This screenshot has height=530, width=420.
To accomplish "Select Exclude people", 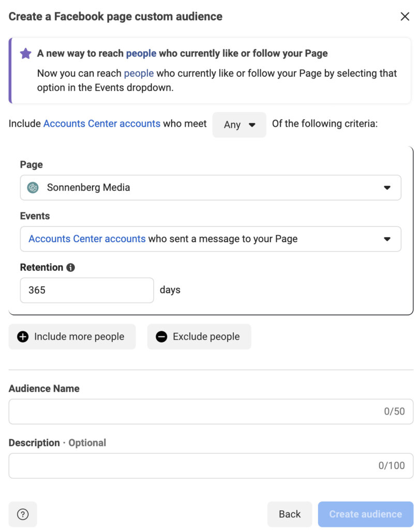I will click(199, 336).
